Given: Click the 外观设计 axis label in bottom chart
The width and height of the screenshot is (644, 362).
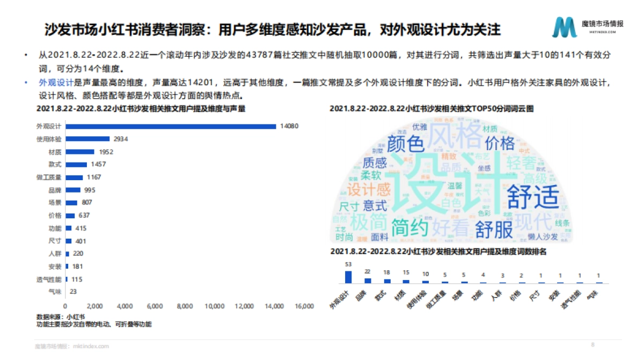Looking at the screenshot, I should (x=340, y=300).
